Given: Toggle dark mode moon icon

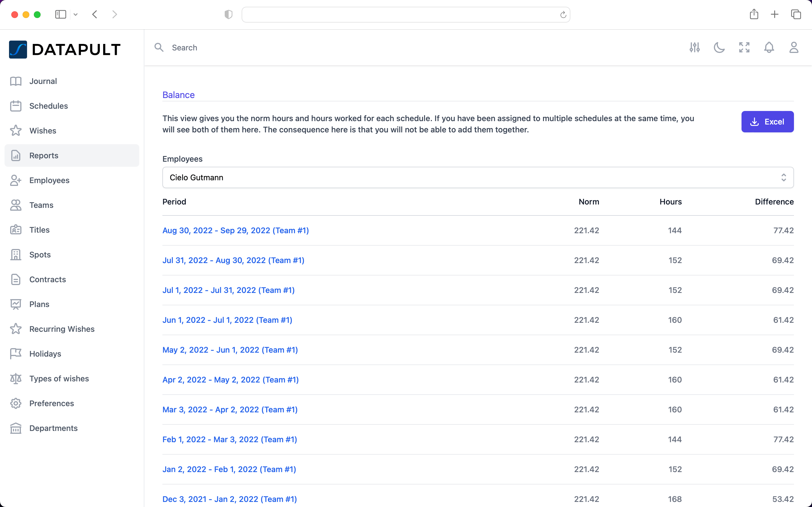Looking at the screenshot, I should pyautogui.click(x=719, y=48).
